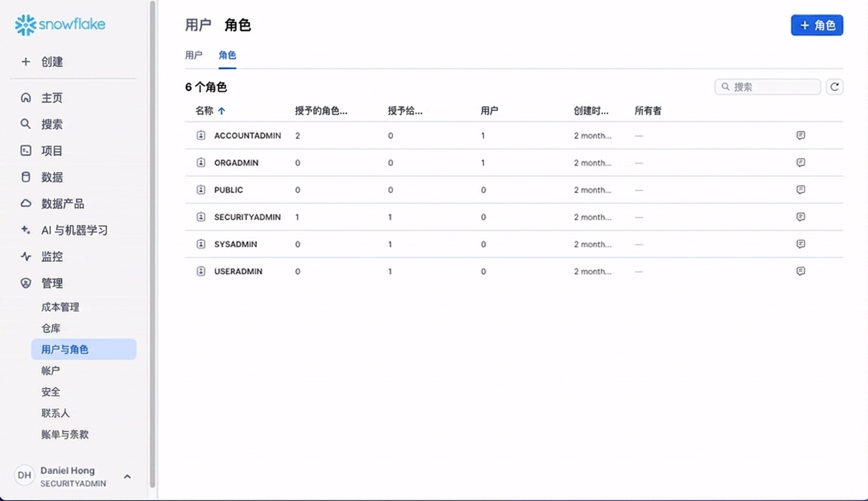The height and width of the screenshot is (501, 868).
Task: Open comment icon in ACCOUNTADMIN row
Action: click(x=801, y=135)
